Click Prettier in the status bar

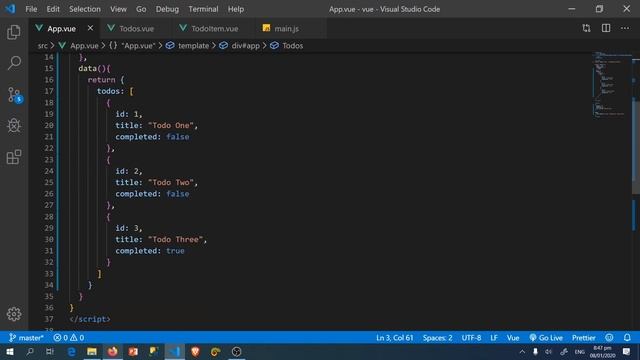tap(584, 338)
